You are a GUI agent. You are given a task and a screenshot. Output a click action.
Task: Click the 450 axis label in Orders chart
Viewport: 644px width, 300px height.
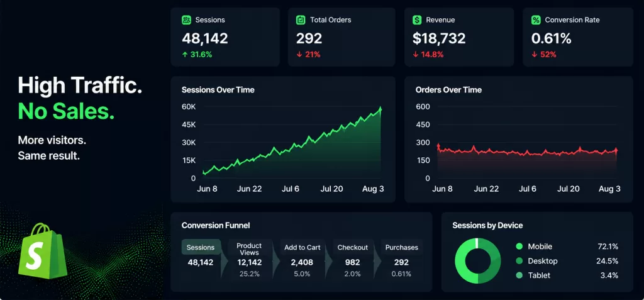pyautogui.click(x=423, y=125)
